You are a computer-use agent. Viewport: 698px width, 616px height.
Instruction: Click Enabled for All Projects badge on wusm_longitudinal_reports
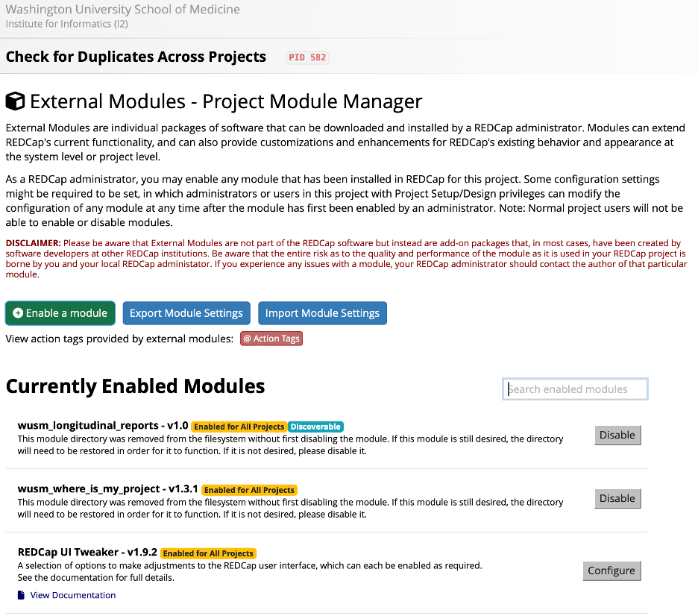pos(239,427)
